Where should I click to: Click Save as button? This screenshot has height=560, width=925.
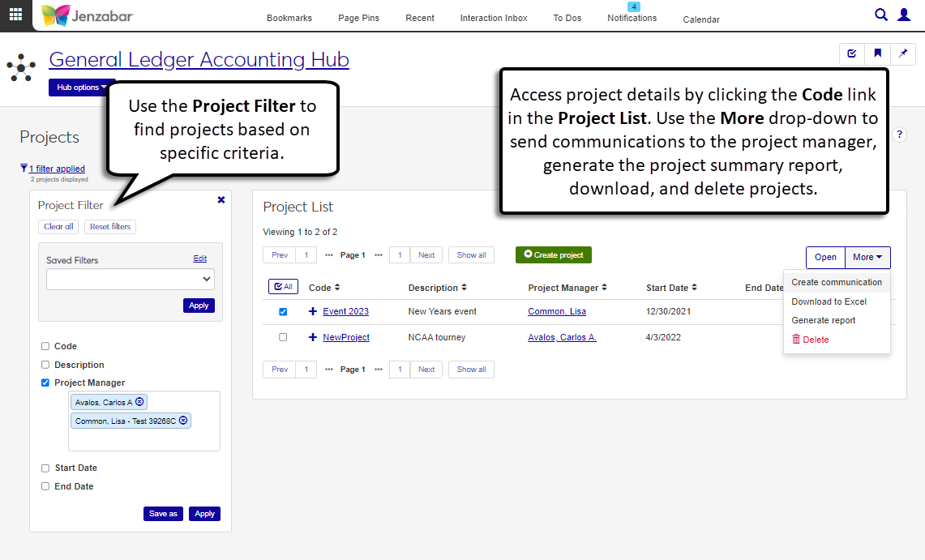(x=163, y=514)
